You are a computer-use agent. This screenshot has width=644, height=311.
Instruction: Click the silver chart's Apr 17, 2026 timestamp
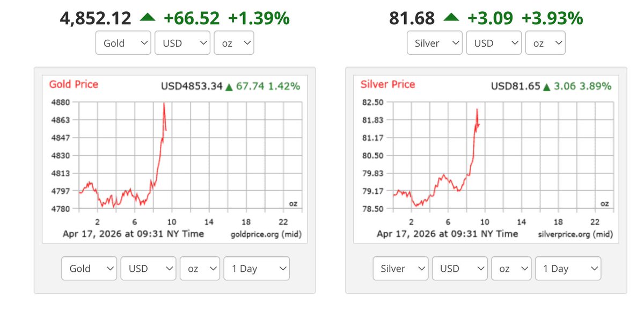tap(448, 234)
